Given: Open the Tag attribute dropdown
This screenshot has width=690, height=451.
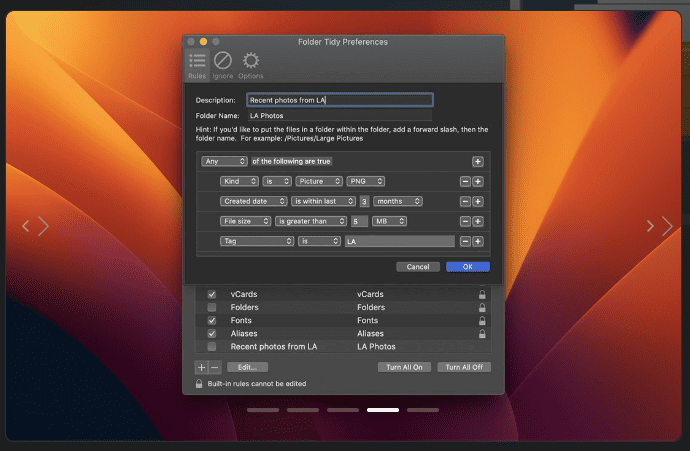Looking at the screenshot, I should tap(257, 241).
